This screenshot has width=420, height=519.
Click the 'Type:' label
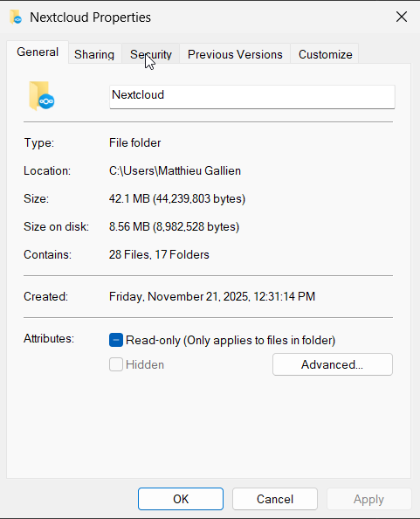click(39, 142)
